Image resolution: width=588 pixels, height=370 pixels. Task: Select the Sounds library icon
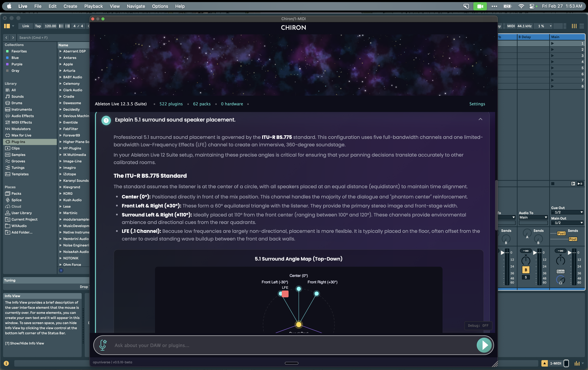tap(7, 96)
